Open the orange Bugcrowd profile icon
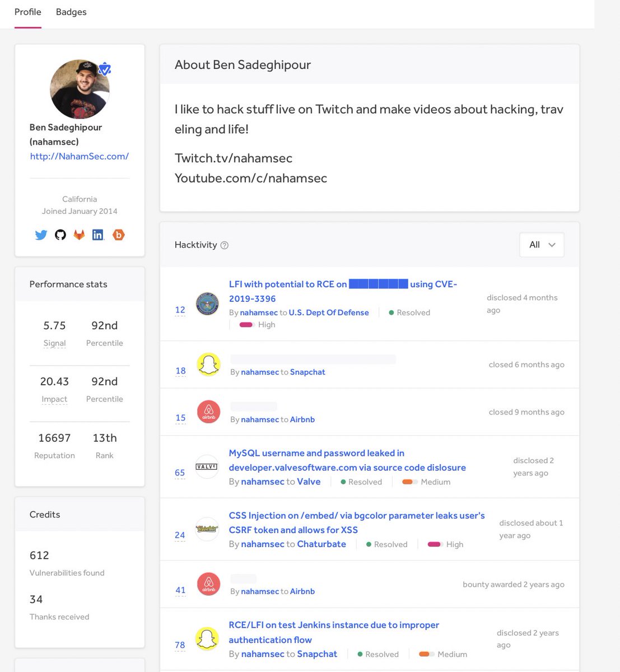 [x=118, y=235]
